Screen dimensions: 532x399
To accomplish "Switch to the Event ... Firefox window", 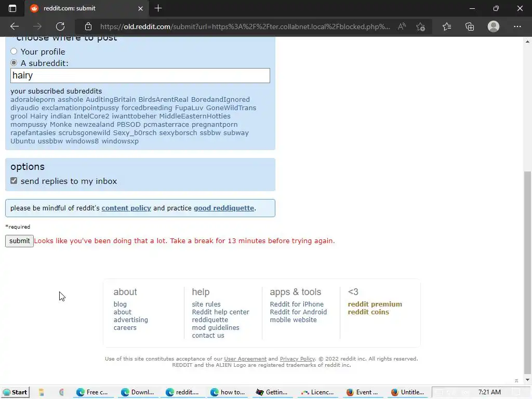I will click(x=362, y=392).
